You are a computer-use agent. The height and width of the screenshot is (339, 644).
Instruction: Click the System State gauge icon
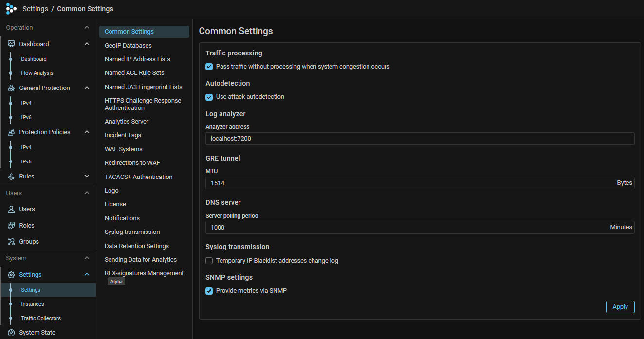(11, 333)
